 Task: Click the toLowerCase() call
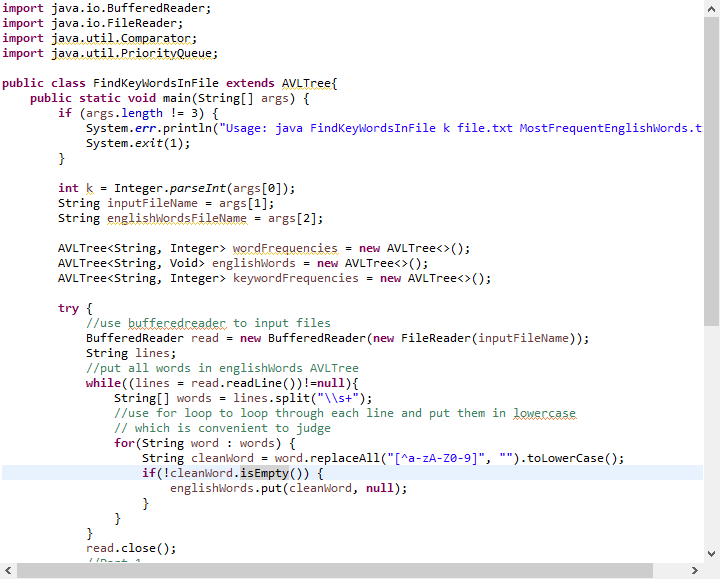click(571, 458)
